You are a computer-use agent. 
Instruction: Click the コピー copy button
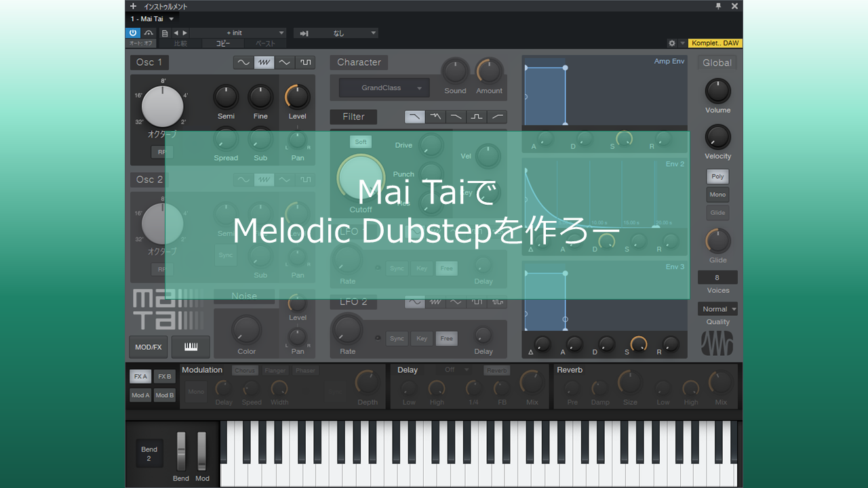coord(223,43)
